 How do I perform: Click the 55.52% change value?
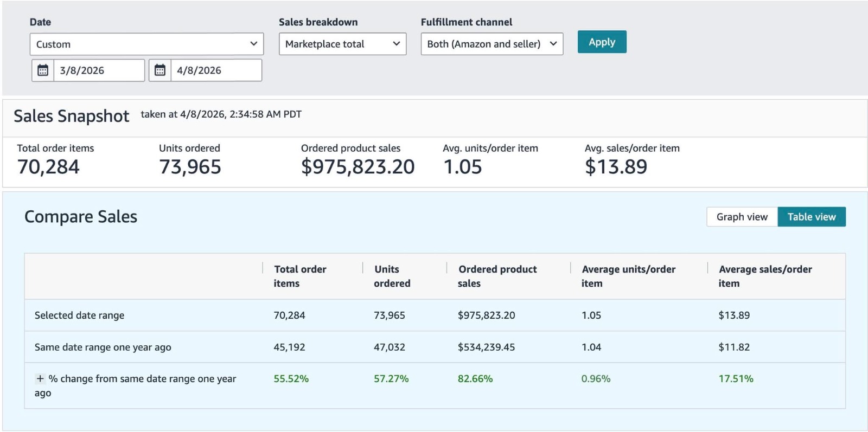coord(291,379)
